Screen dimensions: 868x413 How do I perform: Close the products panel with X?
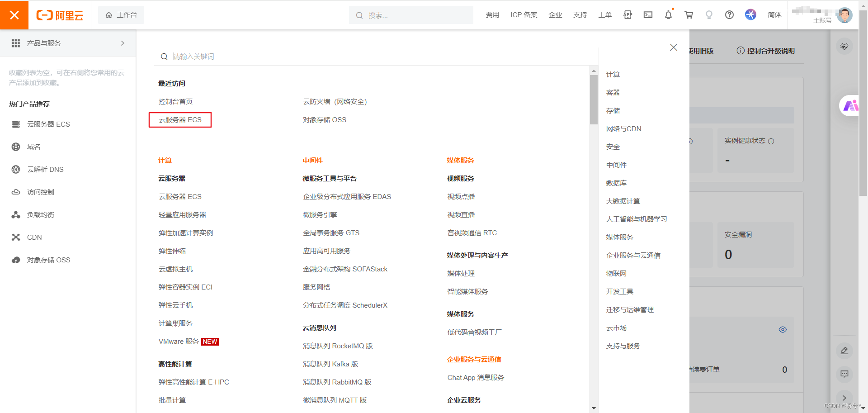[x=674, y=47]
